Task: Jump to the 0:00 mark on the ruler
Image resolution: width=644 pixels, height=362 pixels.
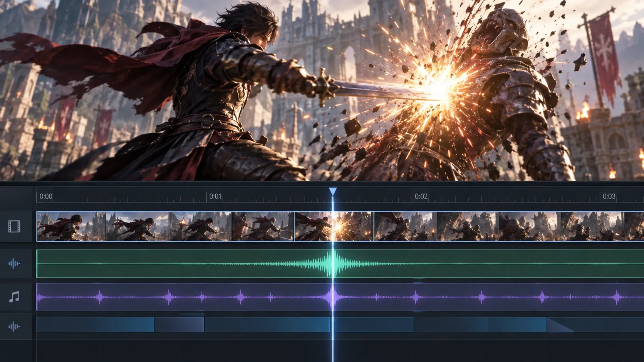Action: [x=46, y=196]
